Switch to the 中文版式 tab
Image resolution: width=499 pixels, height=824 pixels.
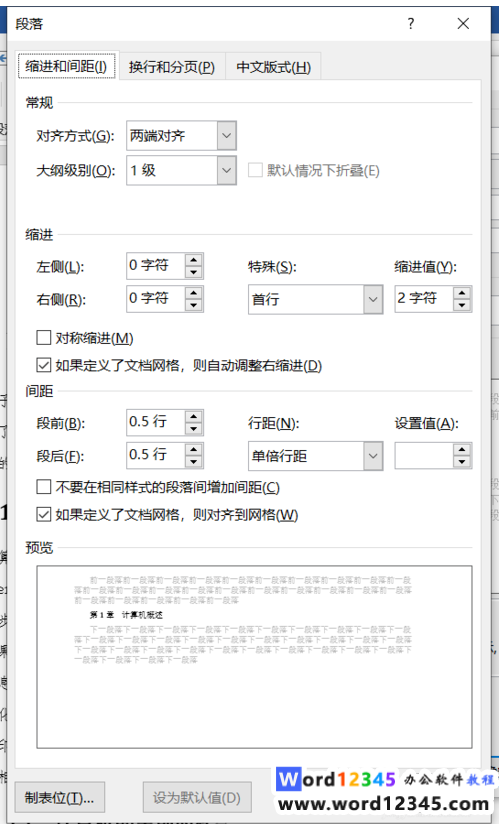coord(273,67)
